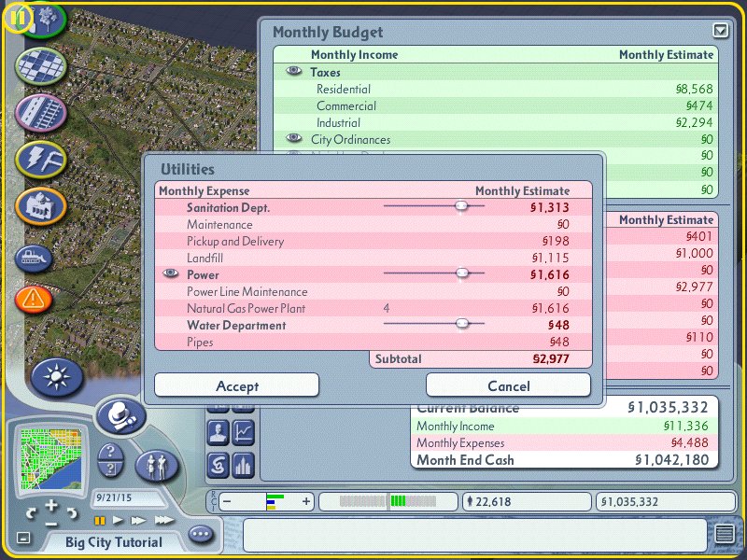Image resolution: width=747 pixels, height=560 pixels.
Task: Open the graphs line chart panel
Action: point(244,432)
